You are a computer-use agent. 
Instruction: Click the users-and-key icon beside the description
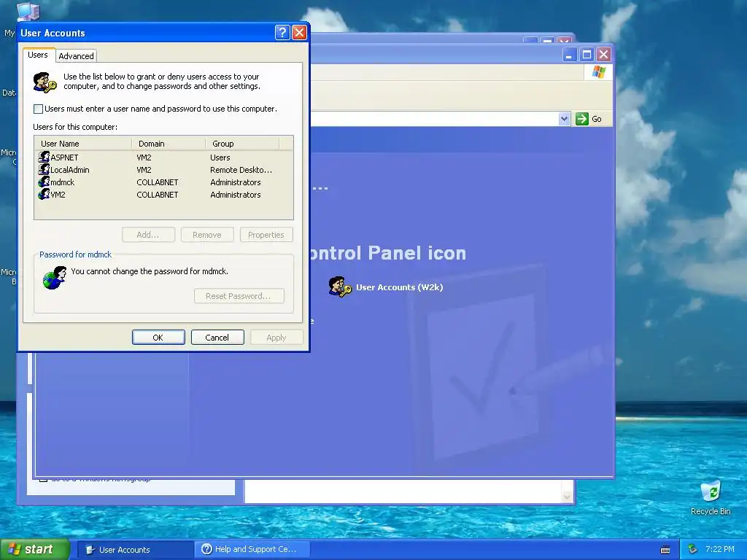(x=44, y=82)
